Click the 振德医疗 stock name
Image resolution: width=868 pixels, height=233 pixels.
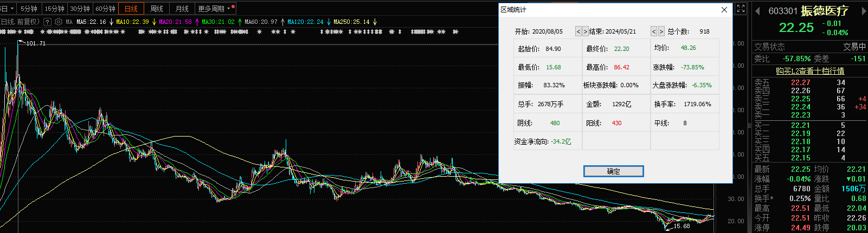point(824,11)
